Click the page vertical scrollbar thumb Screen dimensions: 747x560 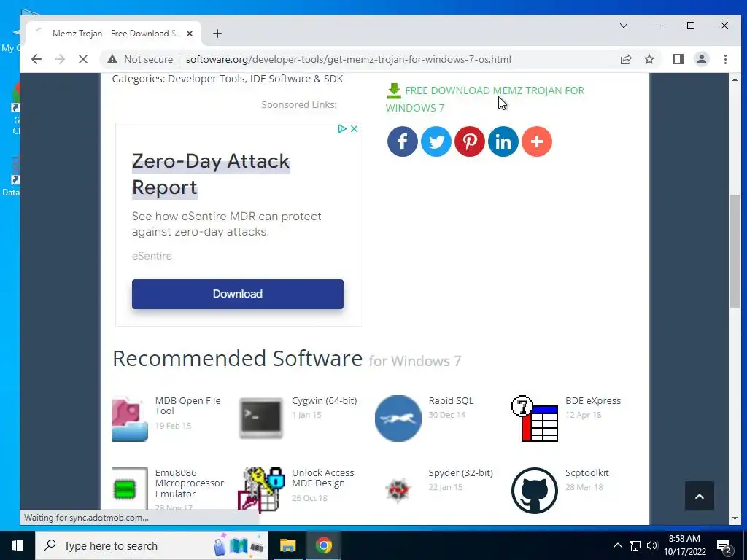tap(734, 252)
